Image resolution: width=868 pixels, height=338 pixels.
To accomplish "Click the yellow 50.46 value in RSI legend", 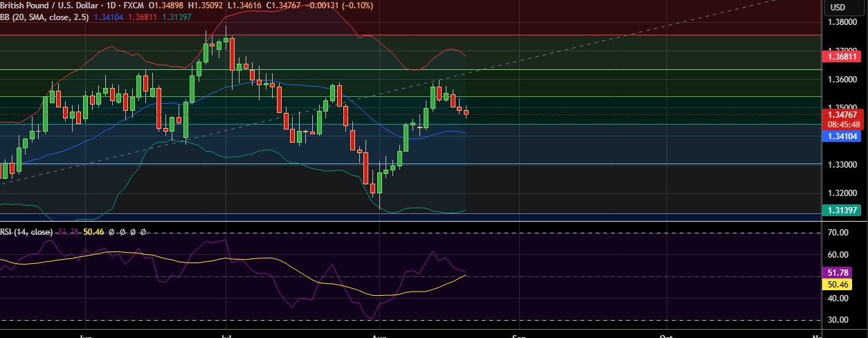I will [93, 232].
